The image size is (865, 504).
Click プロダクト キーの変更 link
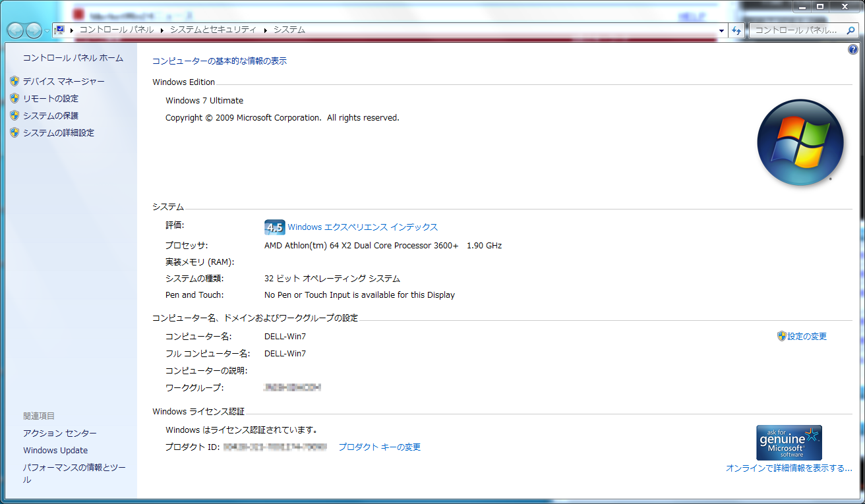click(x=380, y=447)
